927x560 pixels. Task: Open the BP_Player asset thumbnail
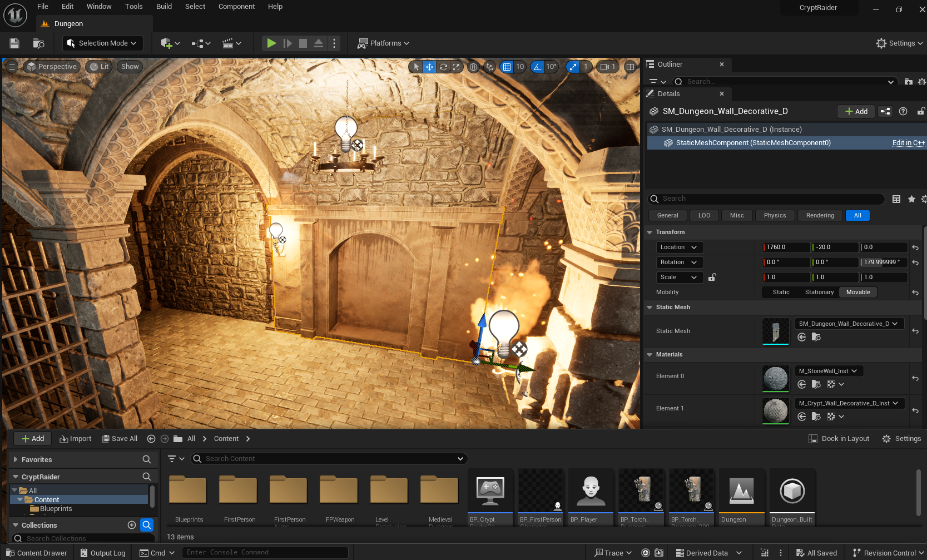(590, 490)
